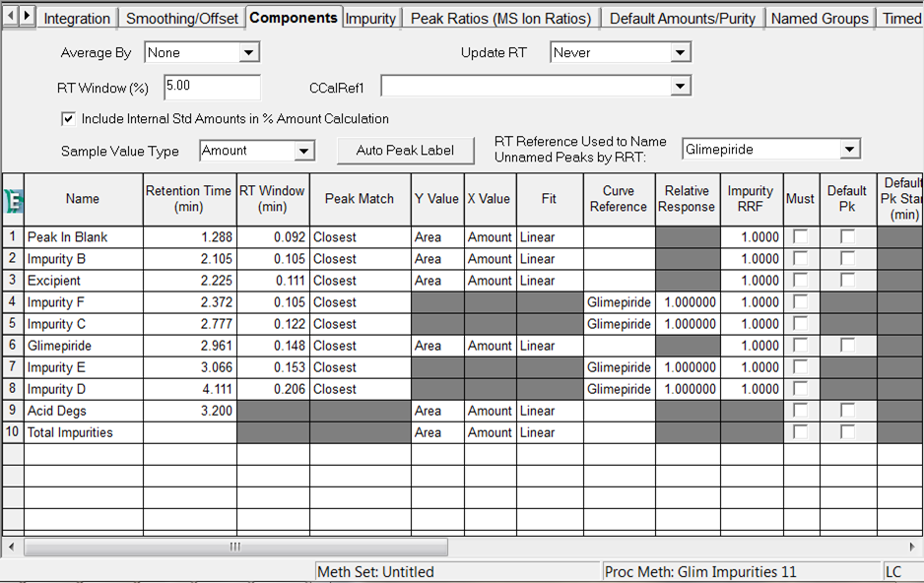
Task: Open the RT Reference dropdown showing Glimepiride
Action: (849, 150)
